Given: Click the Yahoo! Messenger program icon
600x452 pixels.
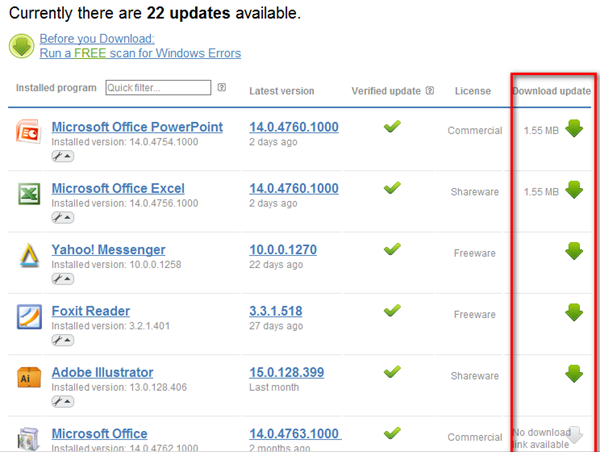Looking at the screenshot, I should (28, 256).
